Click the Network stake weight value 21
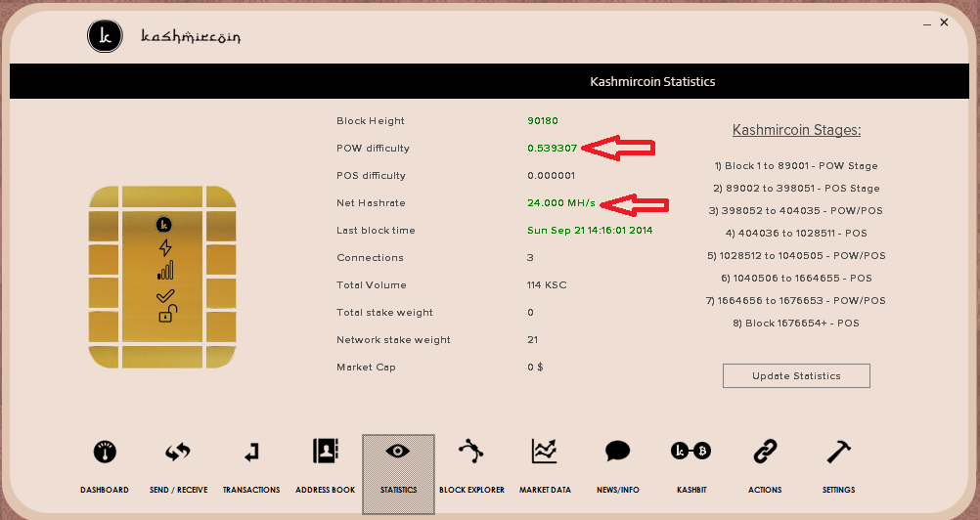Viewport: 980px width, 520px height. pyautogui.click(x=532, y=340)
